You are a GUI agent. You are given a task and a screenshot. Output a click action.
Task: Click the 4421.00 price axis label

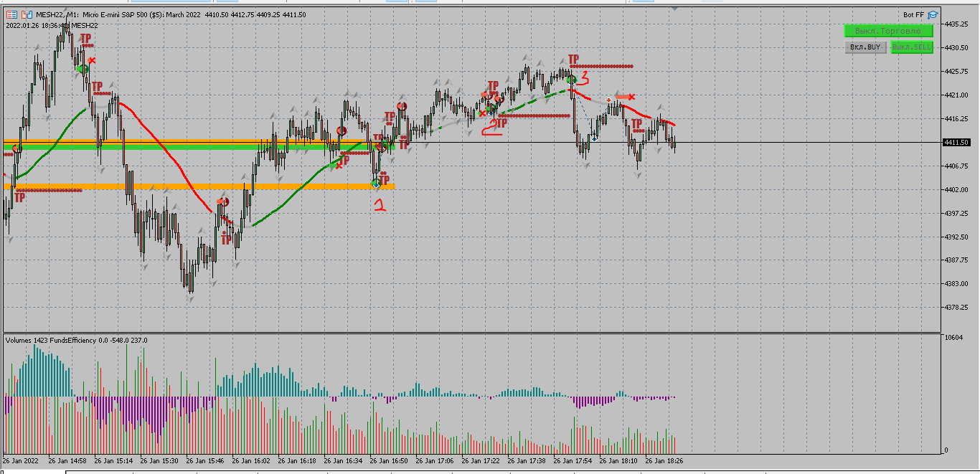(x=958, y=95)
